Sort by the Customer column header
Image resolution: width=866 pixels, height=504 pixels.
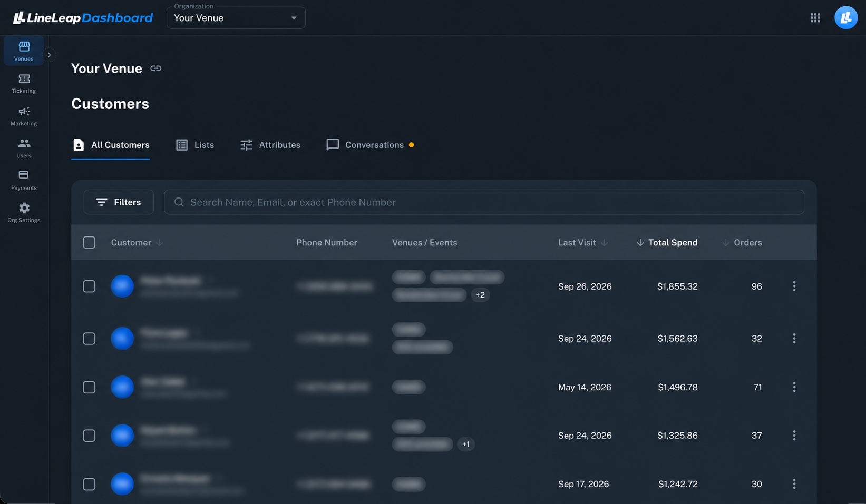[137, 242]
